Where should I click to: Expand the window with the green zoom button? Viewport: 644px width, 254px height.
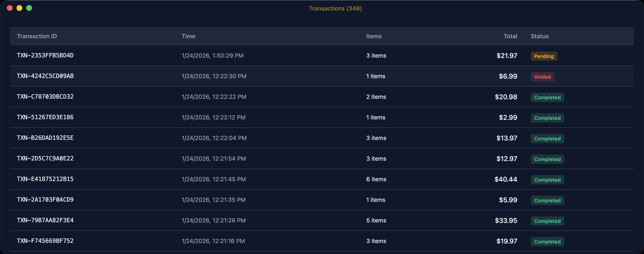(29, 8)
